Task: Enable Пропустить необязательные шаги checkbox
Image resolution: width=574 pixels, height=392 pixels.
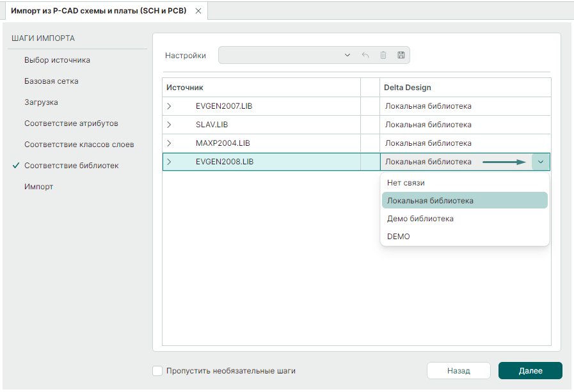Action: coord(157,371)
